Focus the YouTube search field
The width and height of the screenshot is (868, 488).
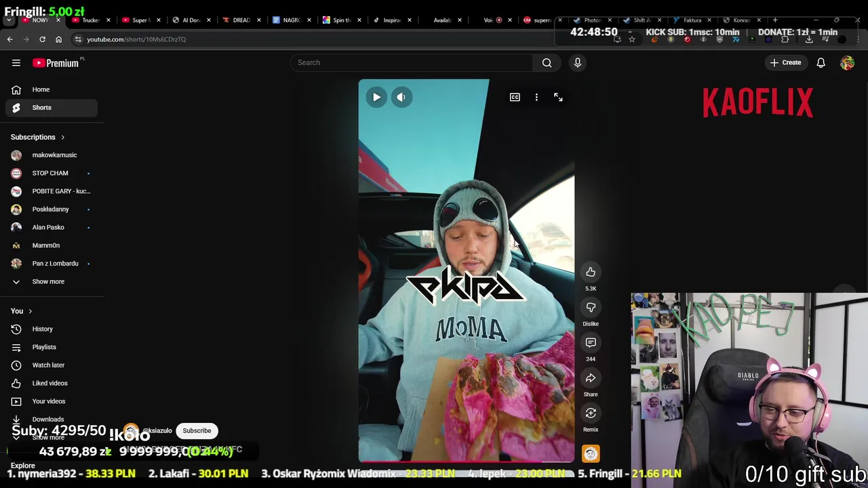tap(412, 62)
